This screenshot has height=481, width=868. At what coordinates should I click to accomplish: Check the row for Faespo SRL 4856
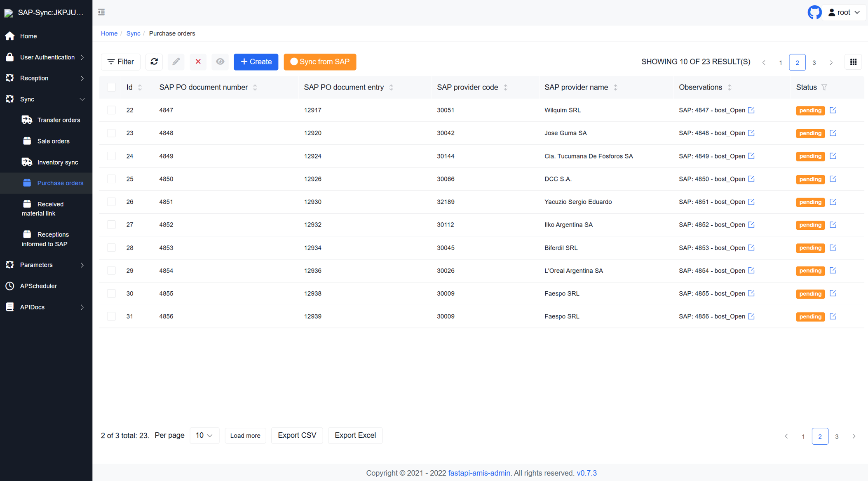(111, 316)
